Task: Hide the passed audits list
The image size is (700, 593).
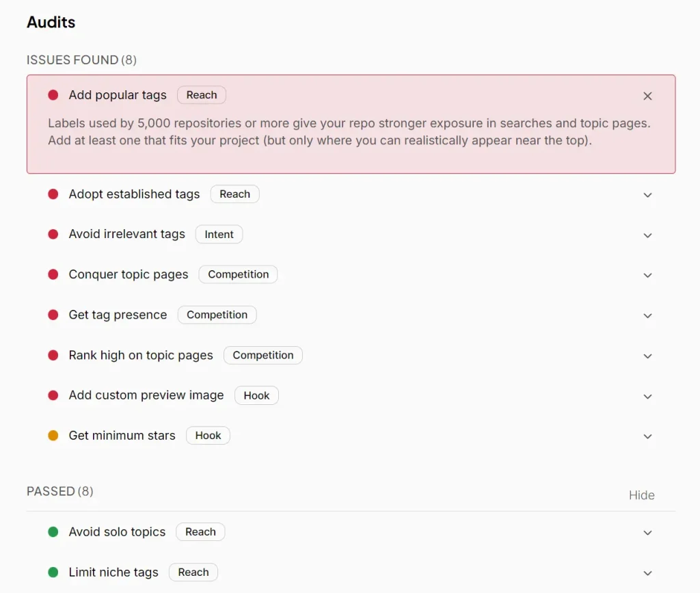Action: click(641, 495)
